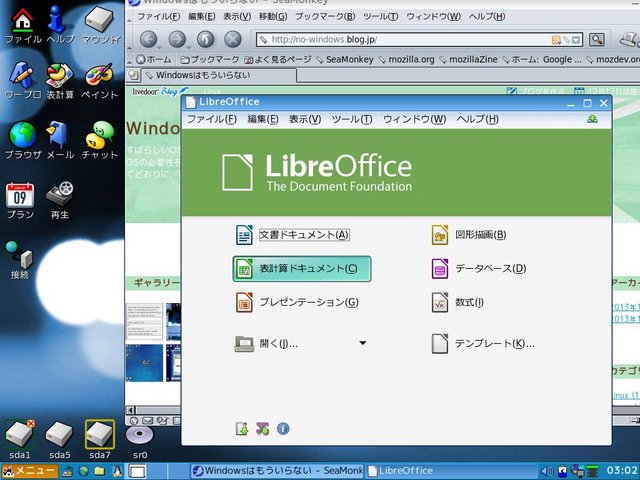The width and height of the screenshot is (640, 480).
Task: Open SeaMonkey ブックマーク(B) menu
Action: 325,17
